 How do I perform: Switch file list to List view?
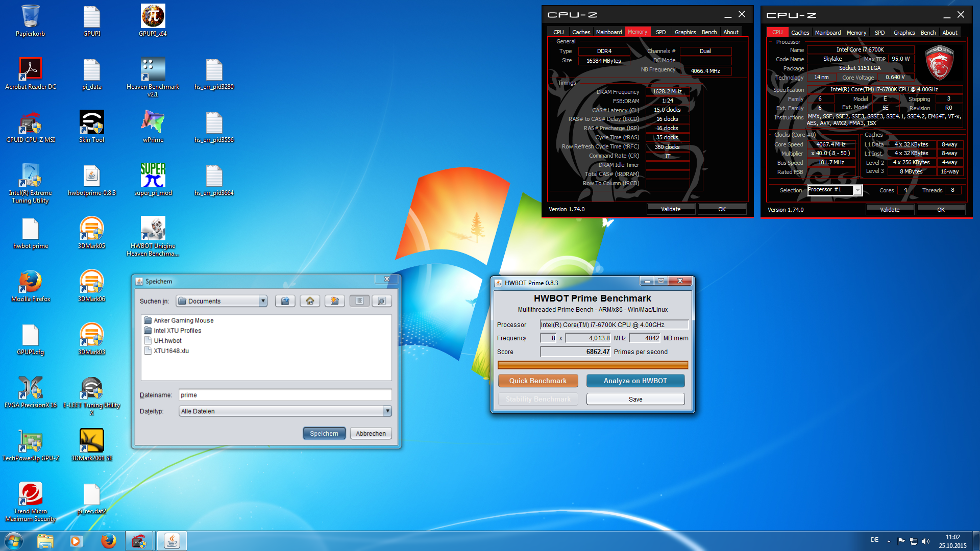pos(359,301)
